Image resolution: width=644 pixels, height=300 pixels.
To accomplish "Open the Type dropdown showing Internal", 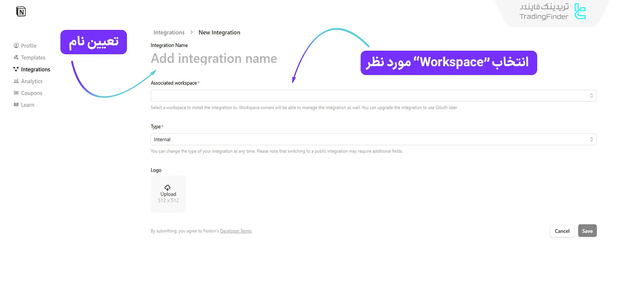I will pyautogui.click(x=374, y=139).
